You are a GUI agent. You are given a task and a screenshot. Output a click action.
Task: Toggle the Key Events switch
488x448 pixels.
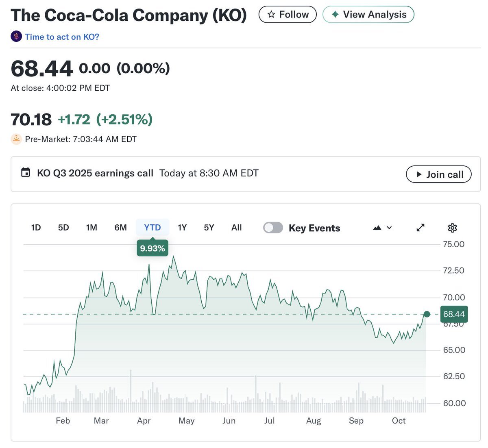(x=273, y=228)
